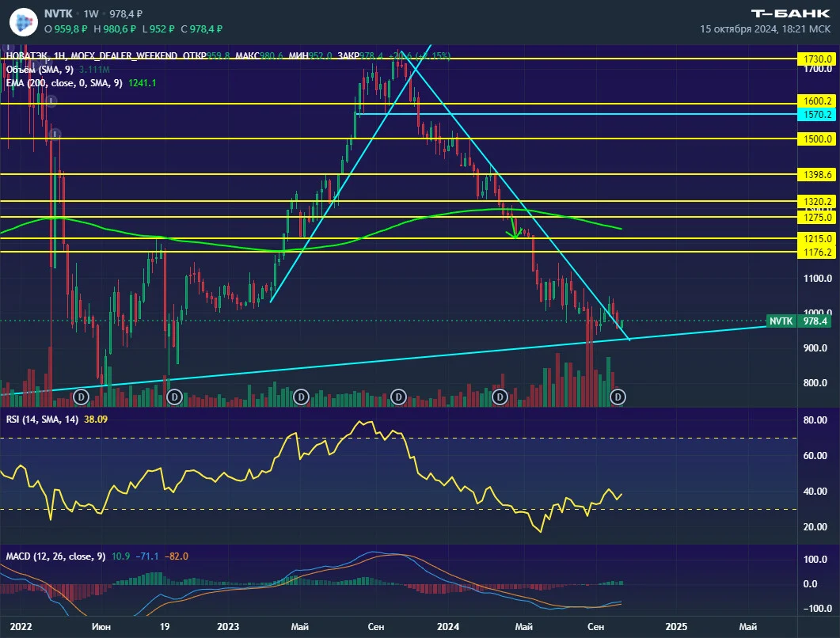
Task: Click the date 15 октября 2024, 18:21 МСК
Action: (x=765, y=29)
